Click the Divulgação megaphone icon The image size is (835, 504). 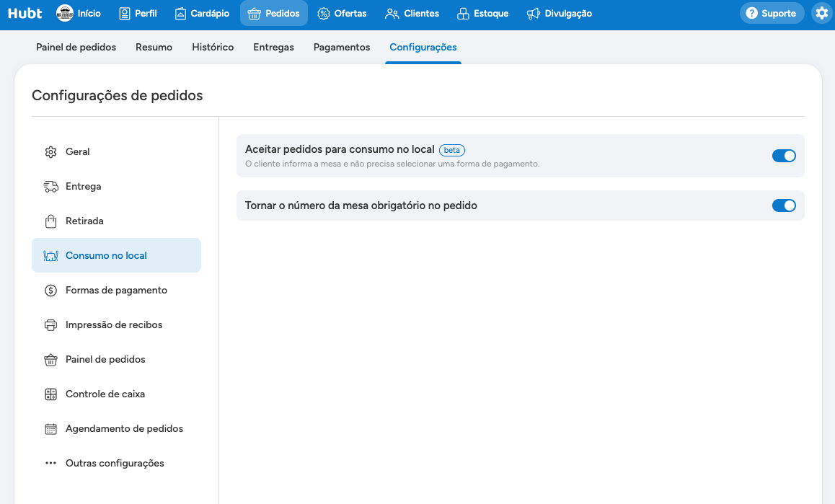533,14
